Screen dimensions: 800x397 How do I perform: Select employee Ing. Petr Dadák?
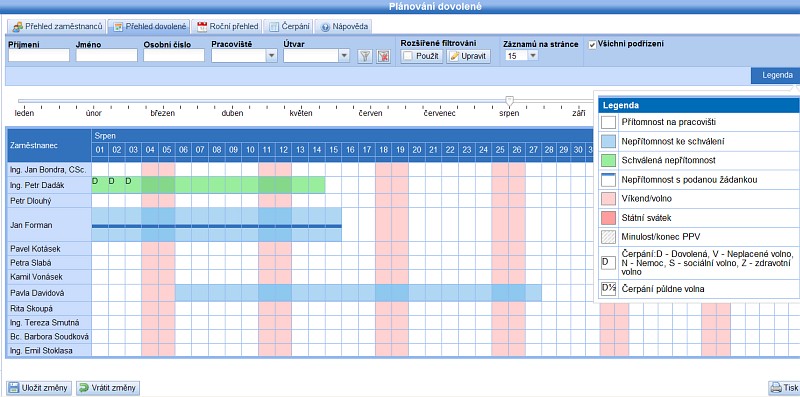[48, 185]
